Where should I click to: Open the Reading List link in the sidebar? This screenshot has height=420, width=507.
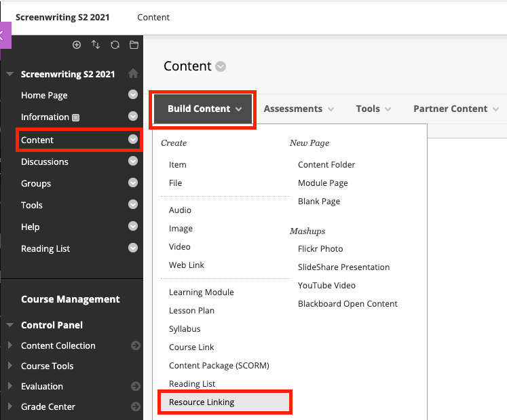click(x=45, y=248)
